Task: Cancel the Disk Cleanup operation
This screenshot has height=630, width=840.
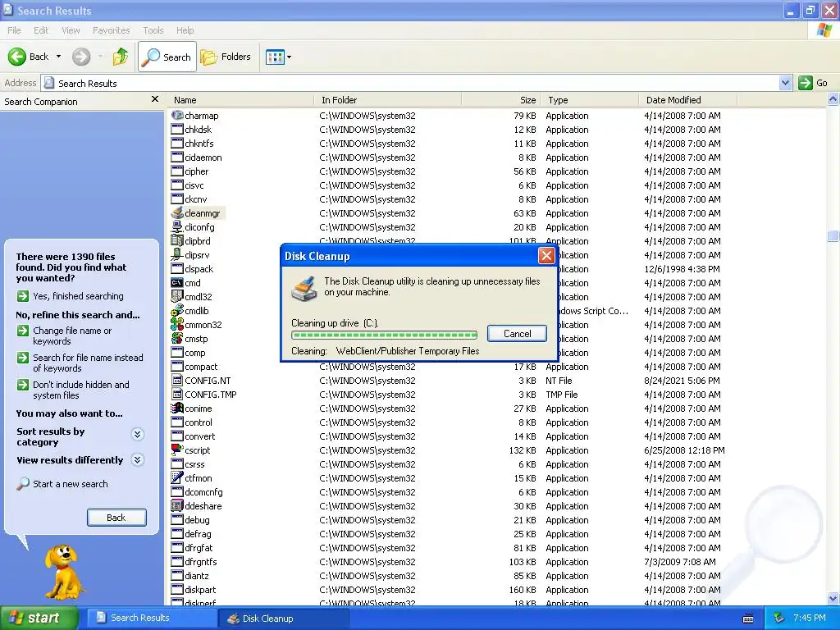Action: (517, 333)
